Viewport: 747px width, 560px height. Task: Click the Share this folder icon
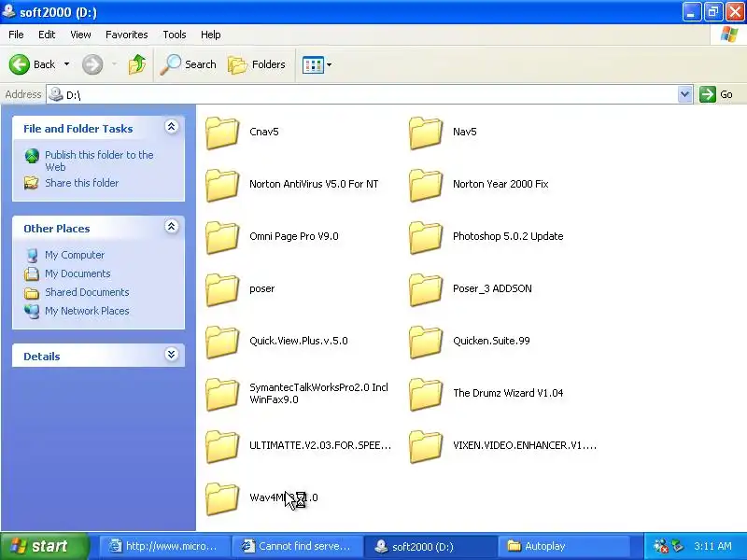(x=32, y=183)
